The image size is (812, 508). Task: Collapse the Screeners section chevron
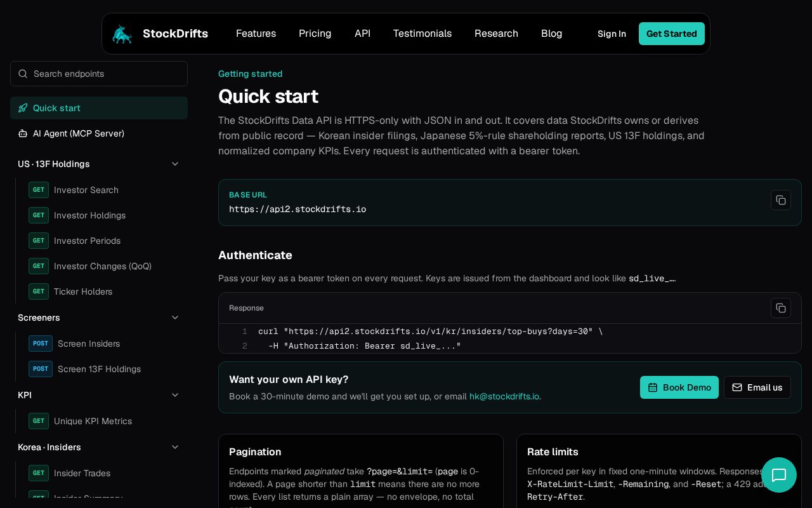pos(175,317)
